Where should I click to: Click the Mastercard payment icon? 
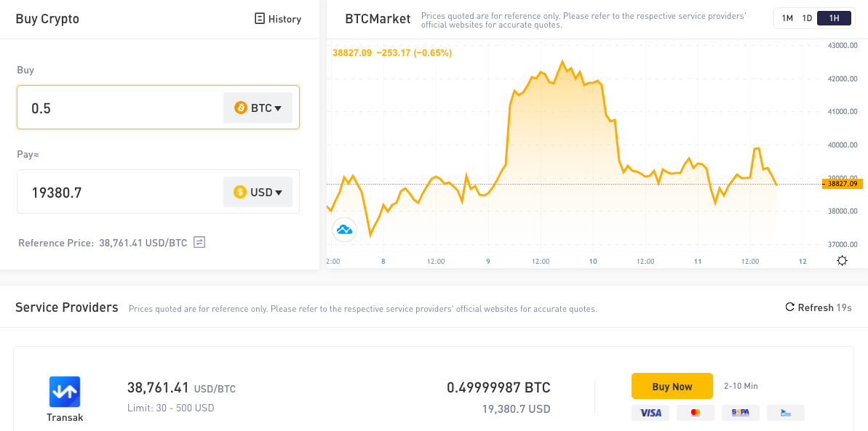(696, 413)
